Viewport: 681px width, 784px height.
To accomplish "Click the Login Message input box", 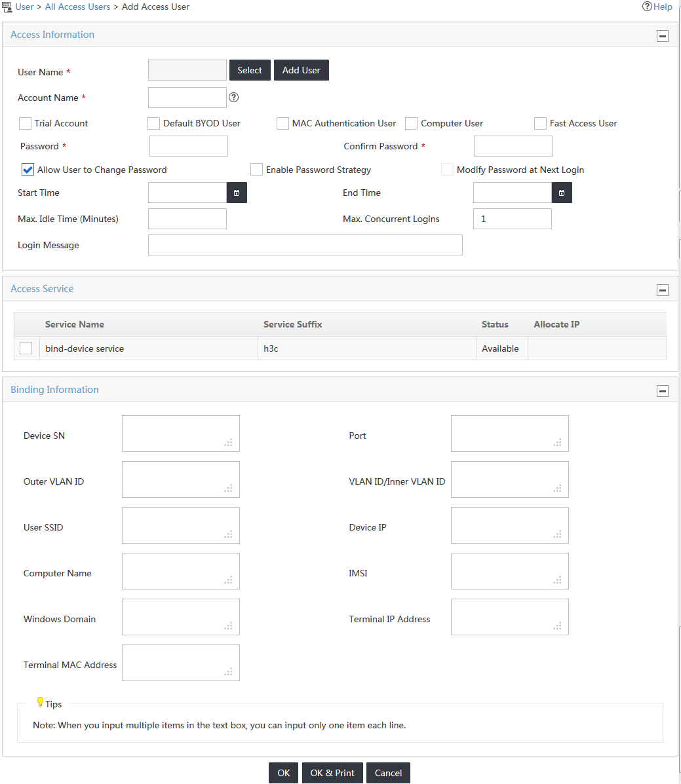I will (x=305, y=245).
